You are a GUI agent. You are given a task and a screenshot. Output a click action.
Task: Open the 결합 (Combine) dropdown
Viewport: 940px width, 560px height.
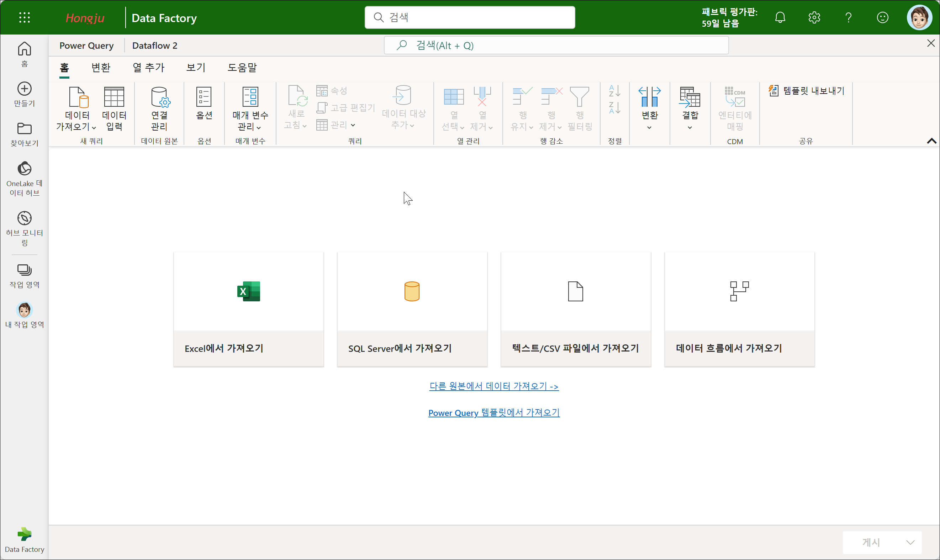[x=690, y=127]
